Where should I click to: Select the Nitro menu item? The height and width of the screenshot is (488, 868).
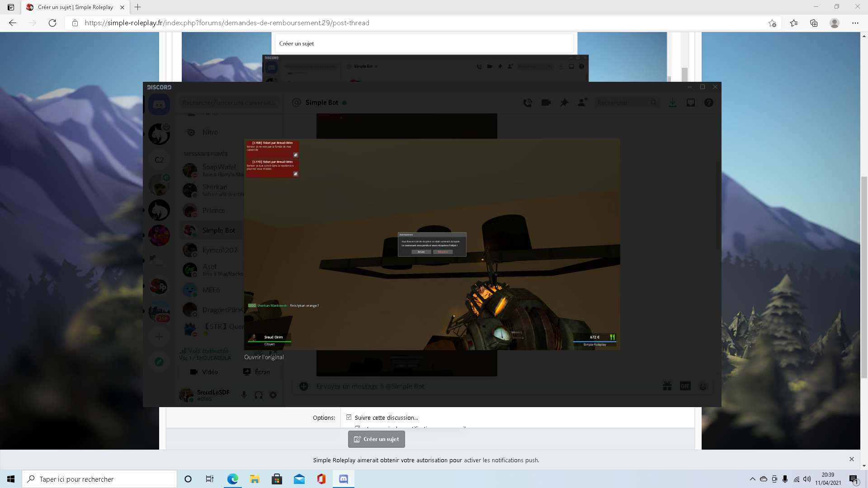click(210, 132)
